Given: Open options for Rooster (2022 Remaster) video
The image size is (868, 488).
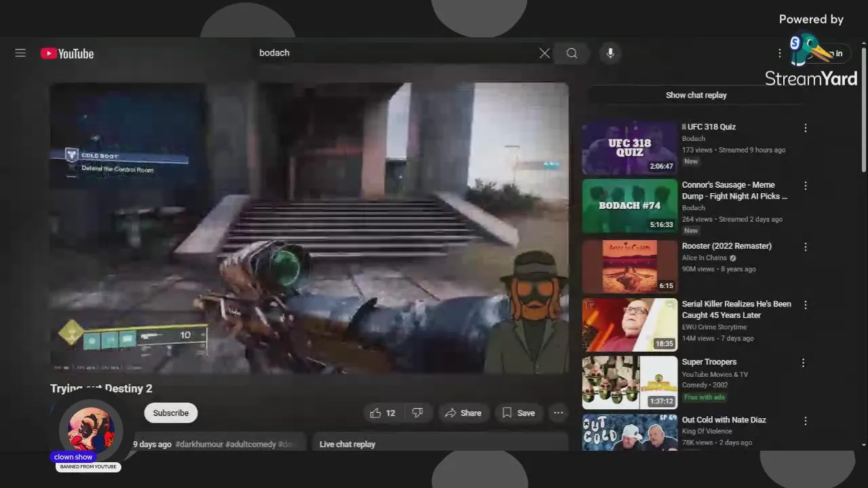Looking at the screenshot, I should coord(805,247).
